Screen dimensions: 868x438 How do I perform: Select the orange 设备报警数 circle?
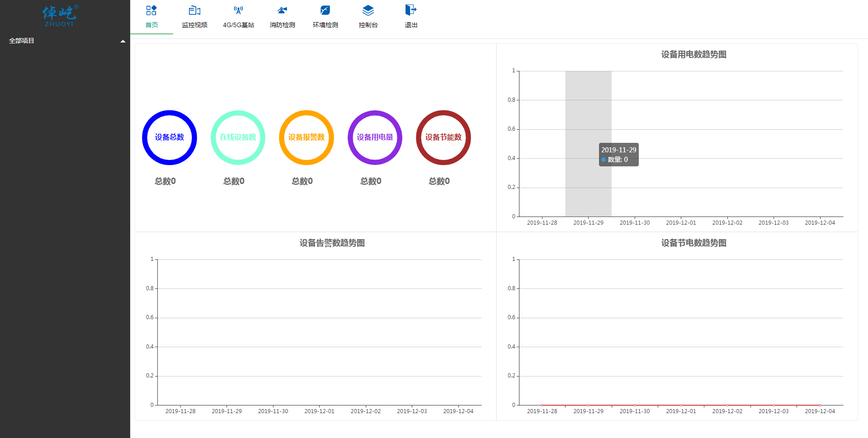click(307, 137)
